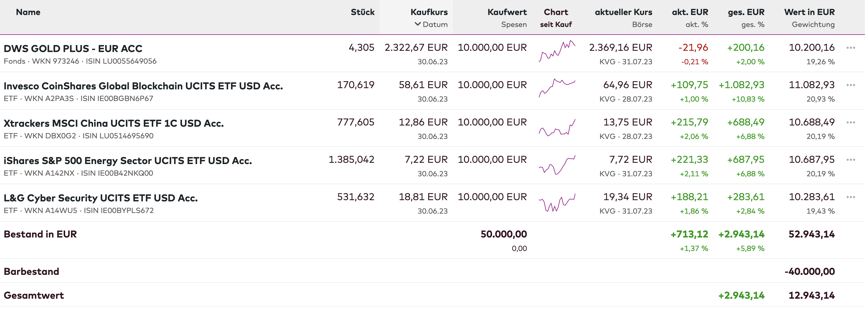Sort by Wert in EUR header
Image resolution: width=868 pixels, height=314 pixels.
tap(809, 12)
